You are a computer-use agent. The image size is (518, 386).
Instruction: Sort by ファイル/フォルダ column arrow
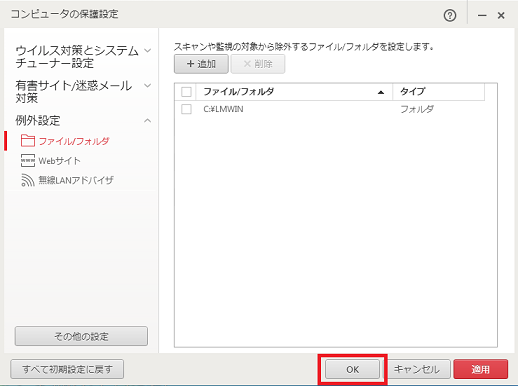point(381,92)
